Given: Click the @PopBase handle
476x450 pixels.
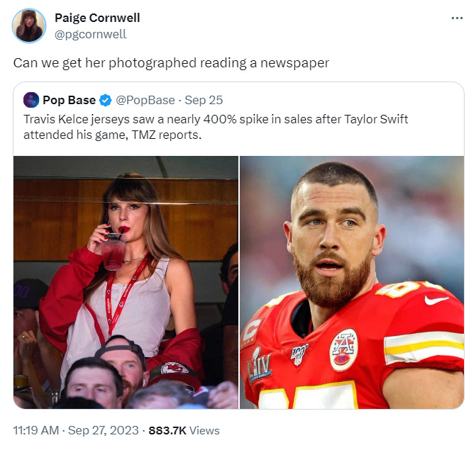Looking at the screenshot, I should [145, 100].
